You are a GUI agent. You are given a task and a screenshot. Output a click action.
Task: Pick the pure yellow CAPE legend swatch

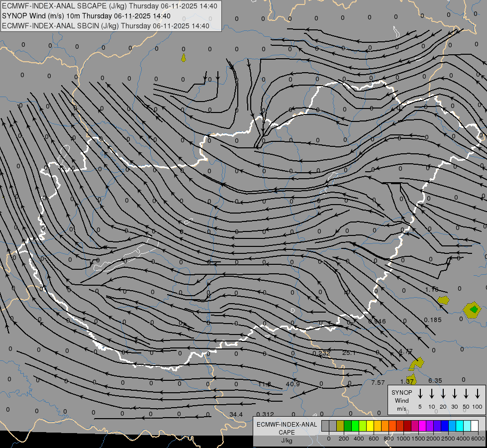coord(370,426)
